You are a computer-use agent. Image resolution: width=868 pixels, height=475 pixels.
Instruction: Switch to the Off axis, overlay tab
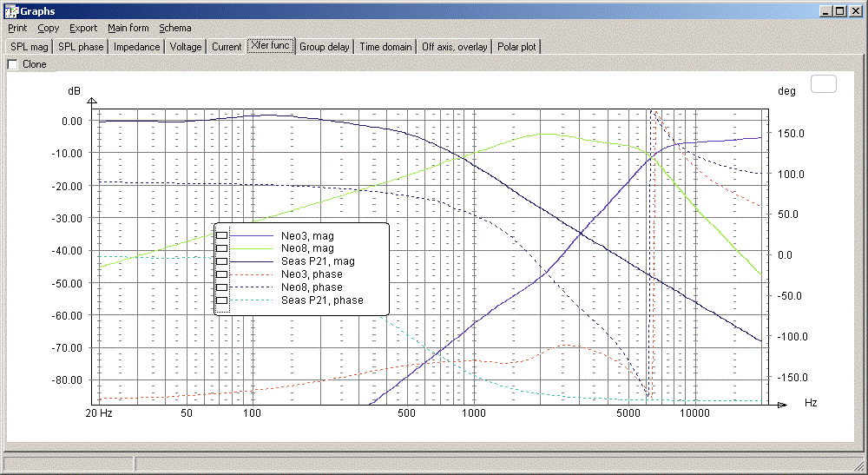coord(455,47)
